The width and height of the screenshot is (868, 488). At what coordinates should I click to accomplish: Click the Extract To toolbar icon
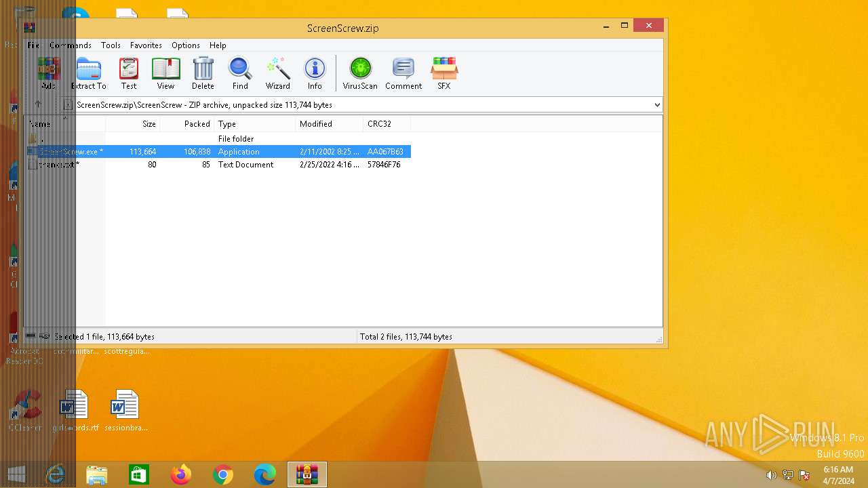coord(89,73)
